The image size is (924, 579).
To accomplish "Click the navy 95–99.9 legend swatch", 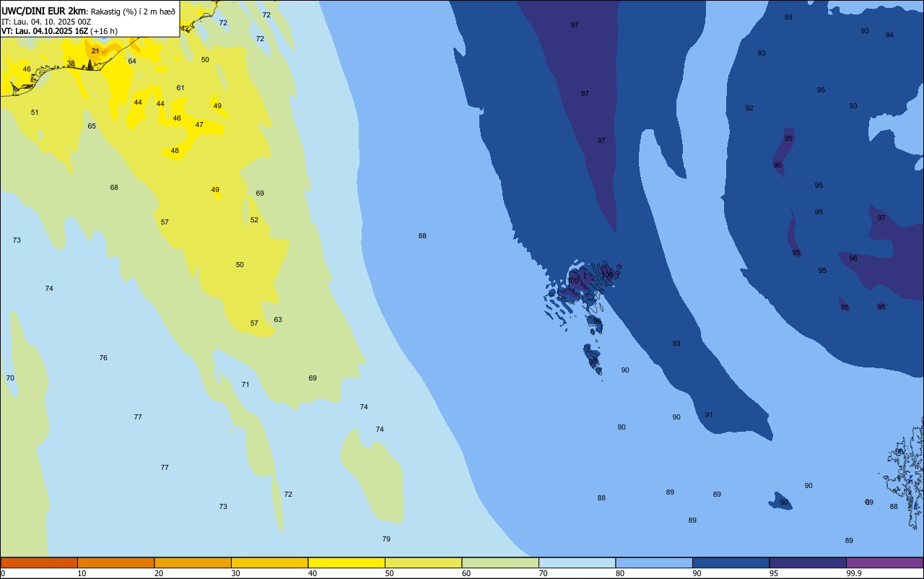I will click(x=808, y=562).
